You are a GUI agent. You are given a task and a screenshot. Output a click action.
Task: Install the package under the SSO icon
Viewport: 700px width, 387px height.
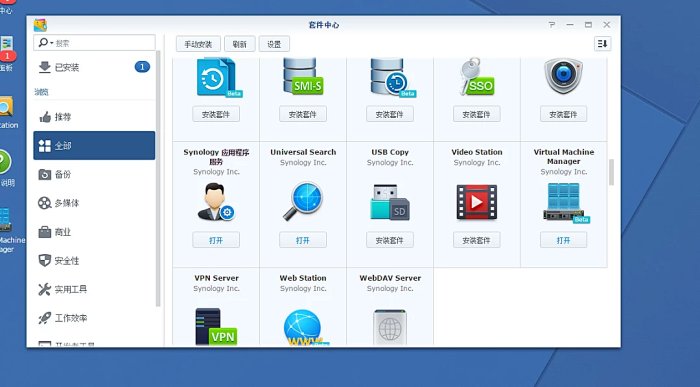476,114
